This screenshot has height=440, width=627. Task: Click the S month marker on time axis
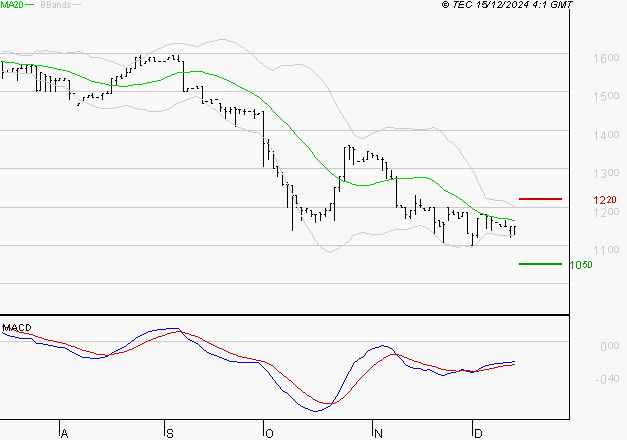170,433
